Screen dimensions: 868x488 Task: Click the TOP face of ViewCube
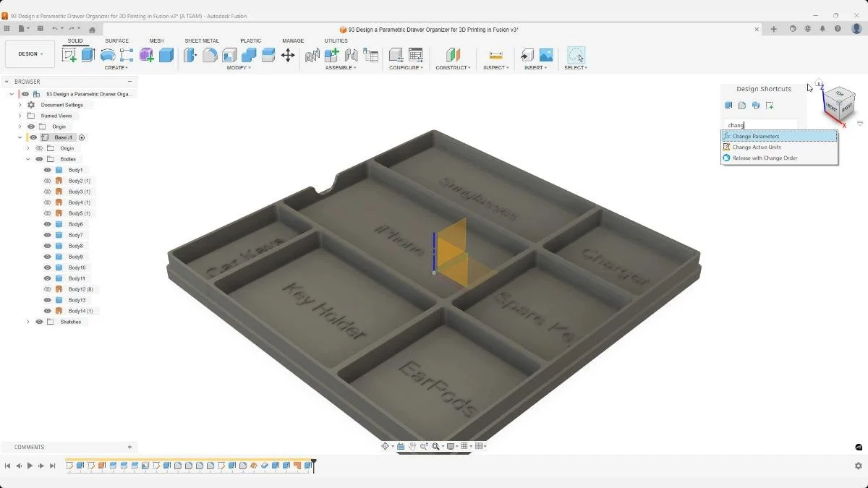coord(839,94)
